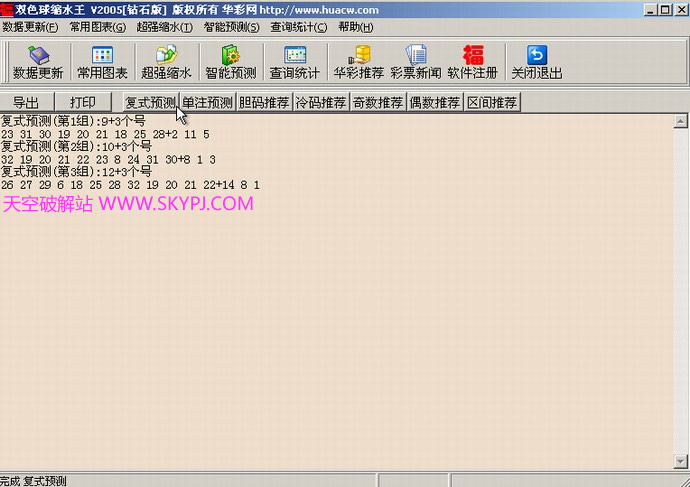
Task: Launch the 智能预测 toolbar icon
Action: pyautogui.click(x=230, y=56)
